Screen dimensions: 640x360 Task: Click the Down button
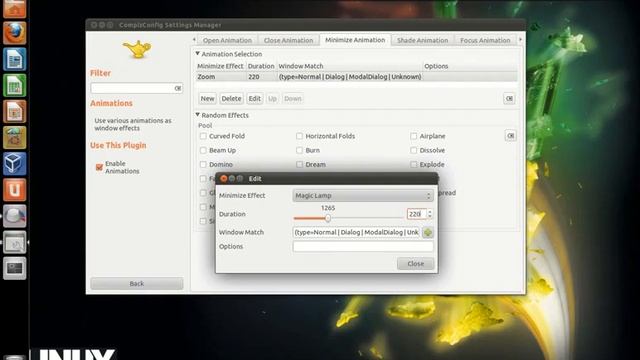pos(293,98)
